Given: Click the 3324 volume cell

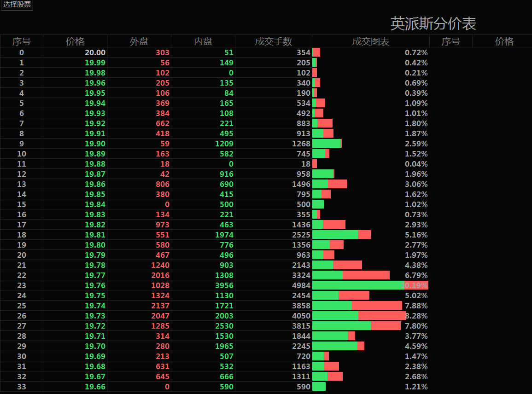Looking at the screenshot, I should (301, 275).
